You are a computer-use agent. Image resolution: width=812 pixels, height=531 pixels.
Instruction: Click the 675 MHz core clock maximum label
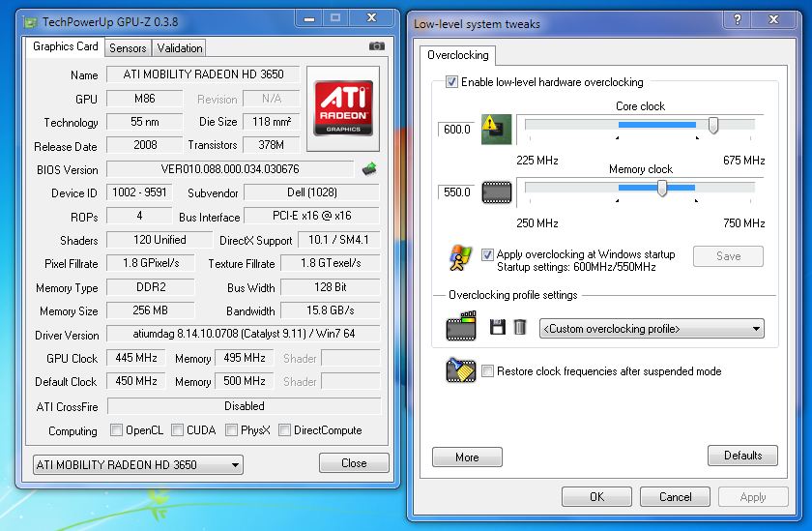(743, 161)
